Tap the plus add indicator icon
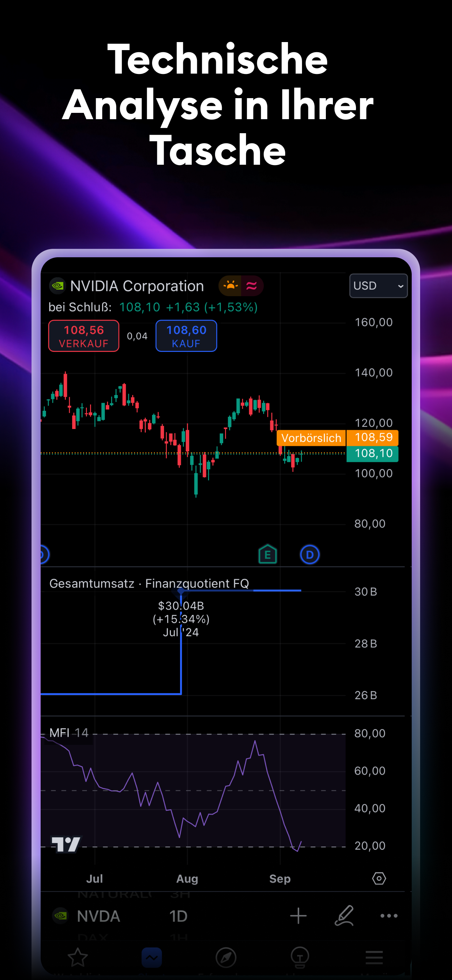This screenshot has width=452, height=980. pyautogui.click(x=298, y=916)
